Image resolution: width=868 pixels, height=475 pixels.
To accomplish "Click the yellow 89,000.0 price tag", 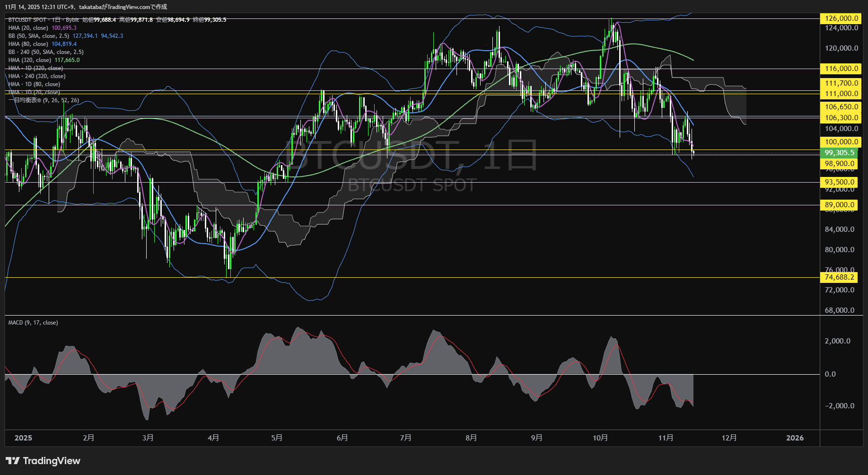I will tap(839, 205).
